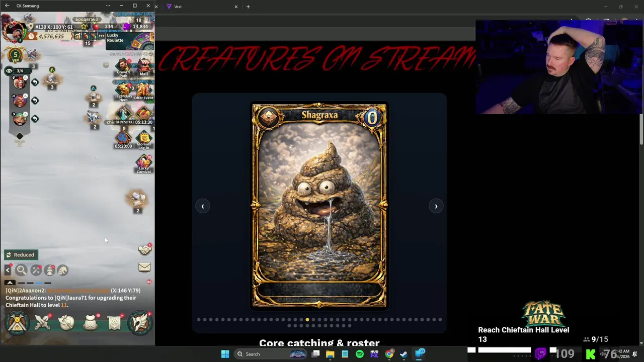The height and width of the screenshot is (362, 644).
Task: Open the winged helmet hero button
Action: (140, 323)
